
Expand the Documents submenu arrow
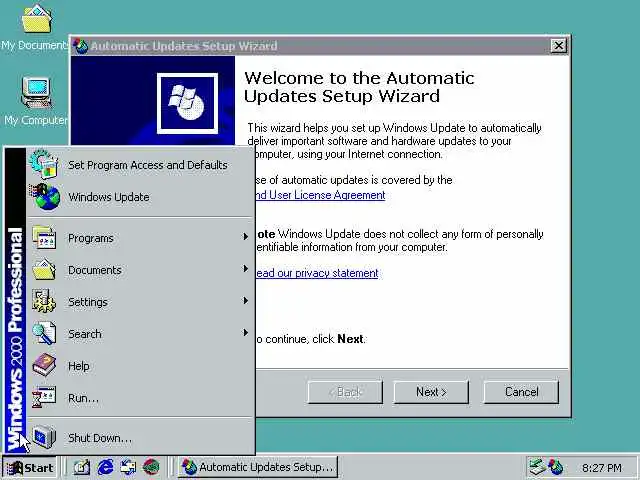(x=245, y=269)
